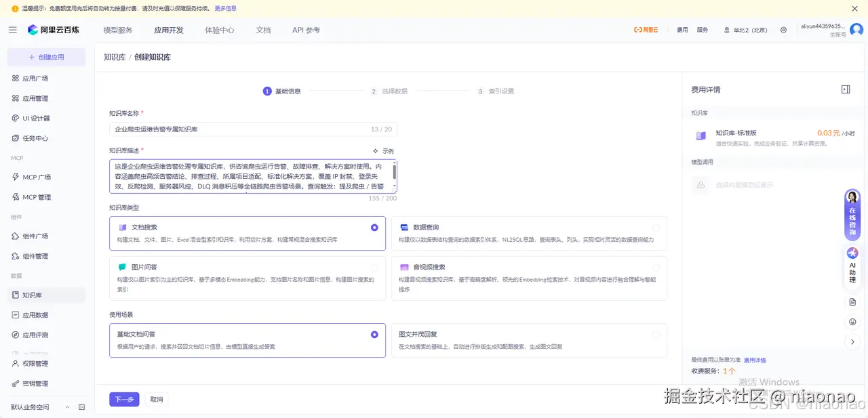This screenshot has height=418, width=868.
Task: Open the AI 助理 floating assistant
Action: 852,263
